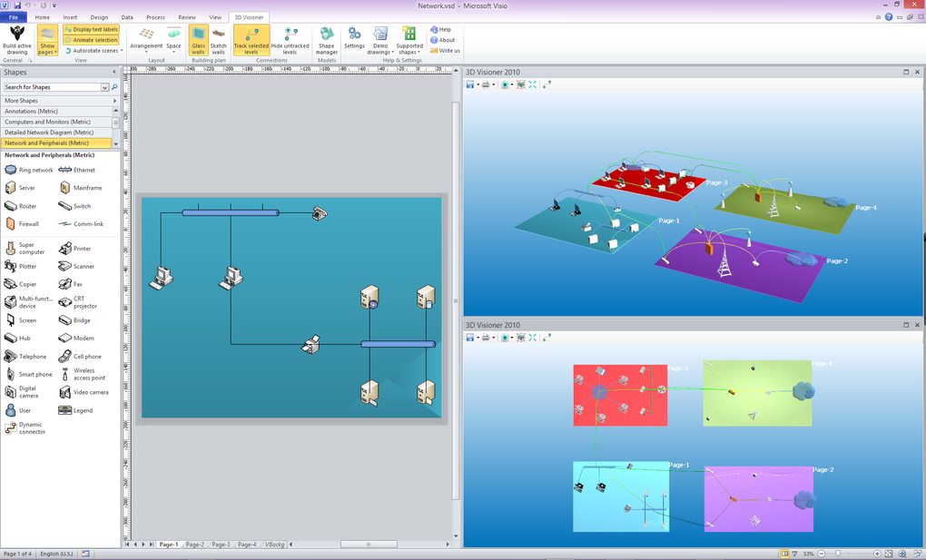Open Shape manager in Models group
The image size is (926, 560).
coord(327,40)
